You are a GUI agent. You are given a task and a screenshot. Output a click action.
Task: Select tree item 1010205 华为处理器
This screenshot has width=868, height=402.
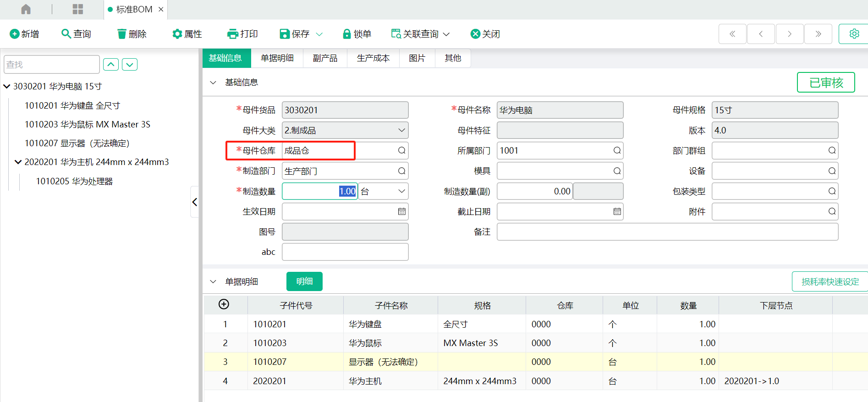[74, 181]
